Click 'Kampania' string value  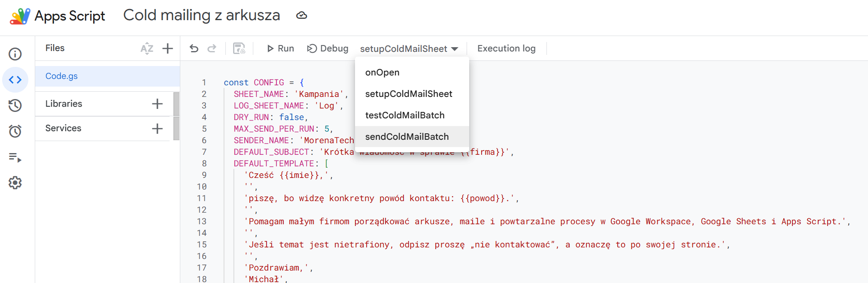319,94
